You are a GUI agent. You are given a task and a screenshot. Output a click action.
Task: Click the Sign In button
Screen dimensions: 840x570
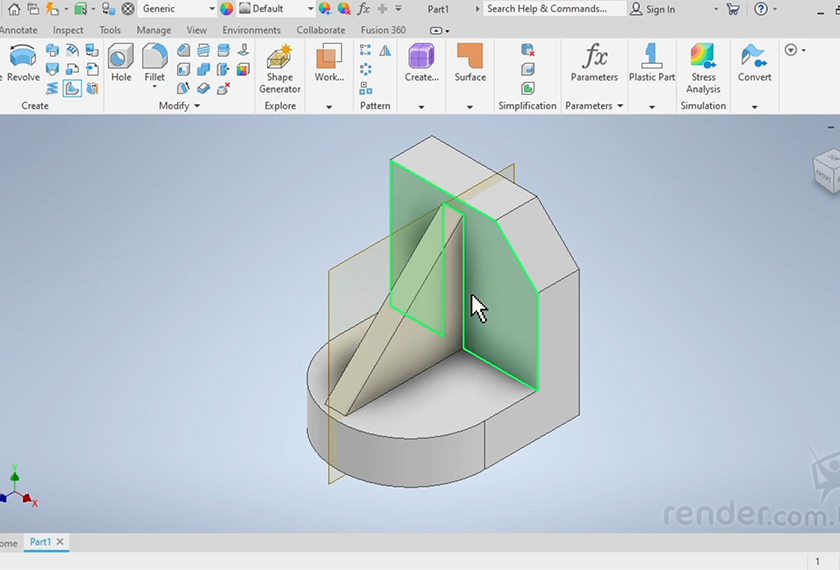point(652,9)
